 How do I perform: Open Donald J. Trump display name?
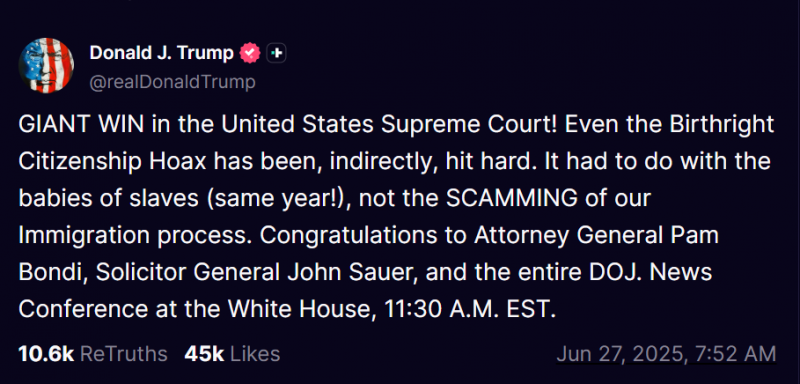click(x=162, y=53)
